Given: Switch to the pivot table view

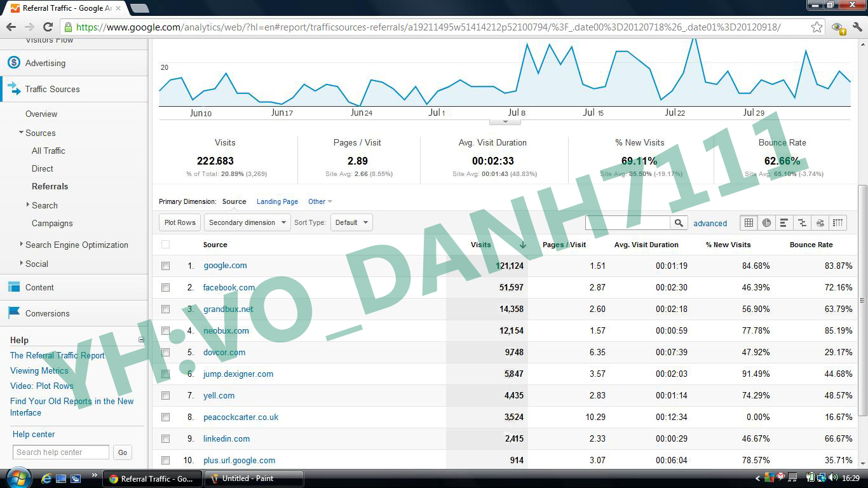Looking at the screenshot, I should tap(837, 222).
